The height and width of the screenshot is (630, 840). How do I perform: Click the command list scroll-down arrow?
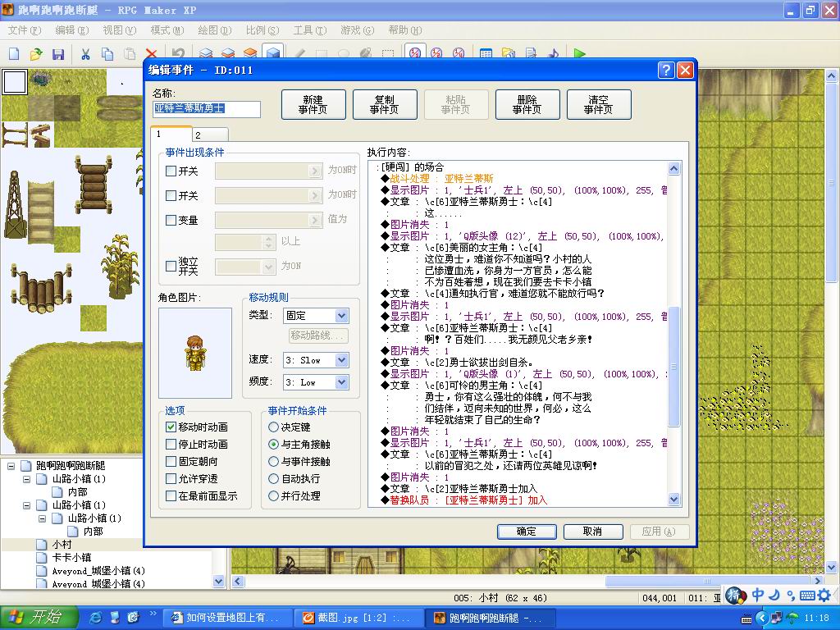674,500
